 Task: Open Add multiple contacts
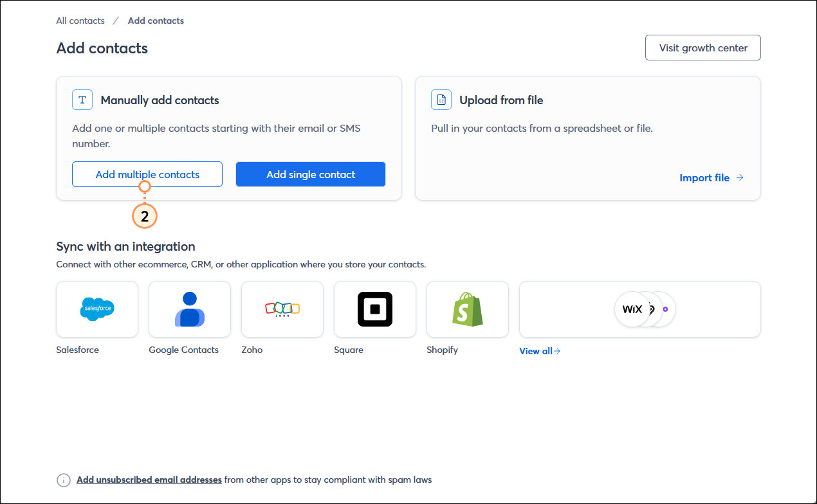point(147,174)
